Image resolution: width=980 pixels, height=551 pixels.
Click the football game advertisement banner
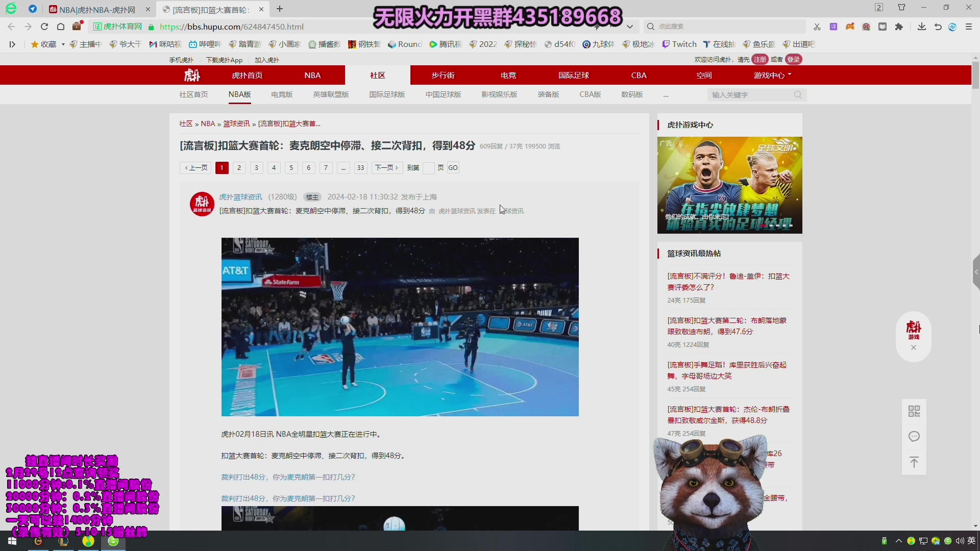pos(729,185)
